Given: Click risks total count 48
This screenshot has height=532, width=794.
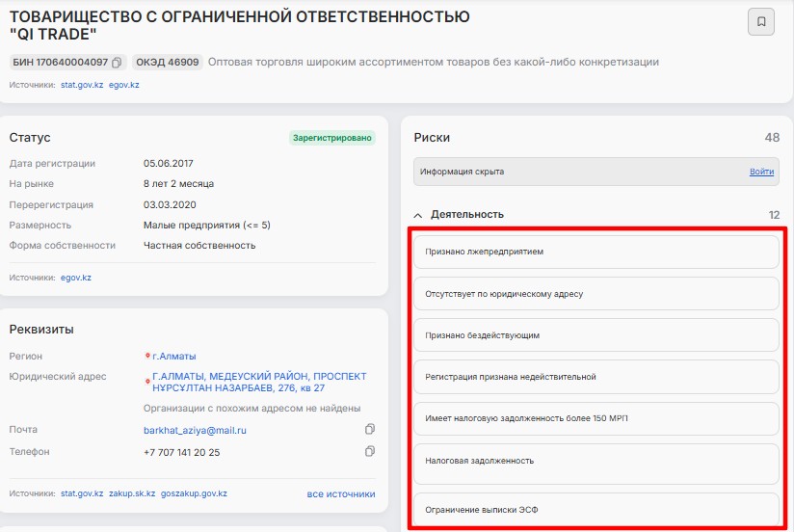Looking at the screenshot, I should click(x=772, y=138).
